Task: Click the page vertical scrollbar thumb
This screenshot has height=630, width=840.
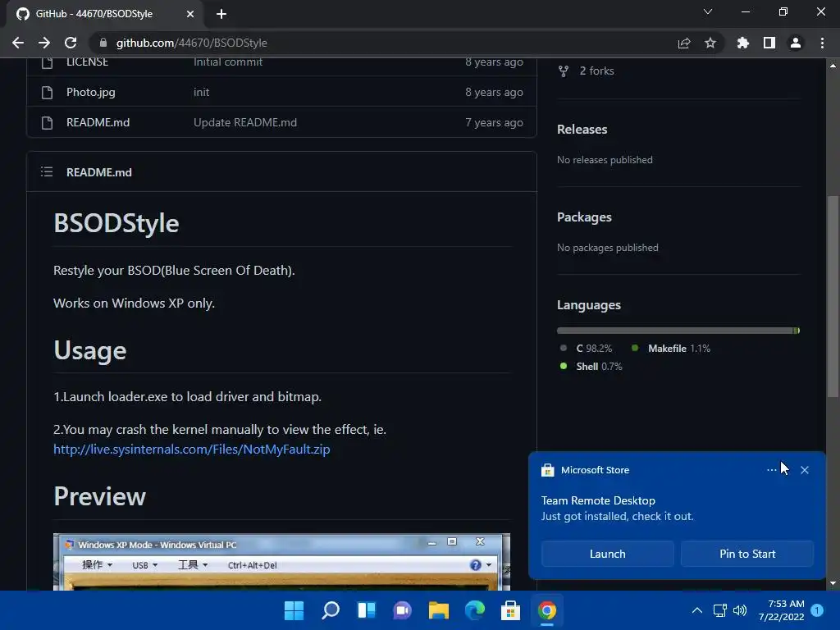Action: click(833, 296)
